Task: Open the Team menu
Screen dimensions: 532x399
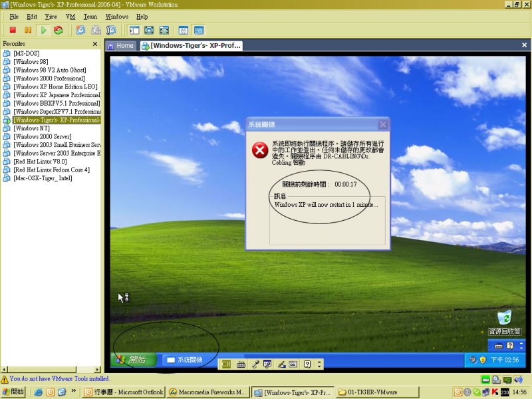Action: 90,16
